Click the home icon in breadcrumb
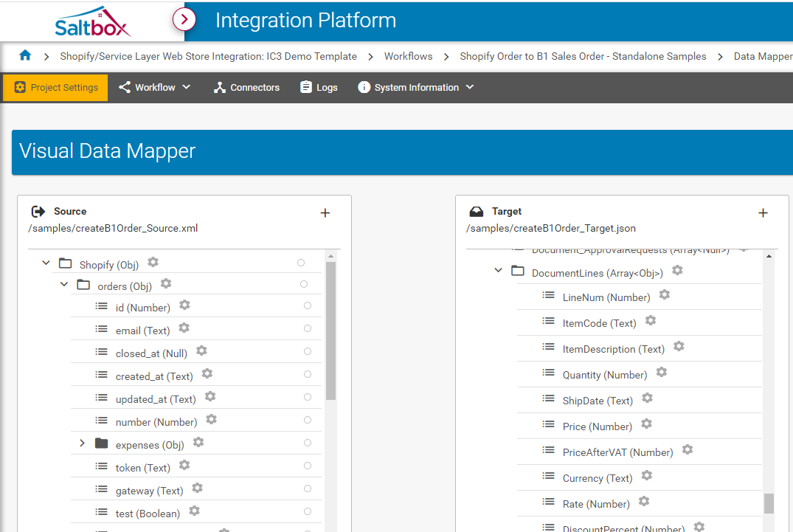 click(25, 56)
